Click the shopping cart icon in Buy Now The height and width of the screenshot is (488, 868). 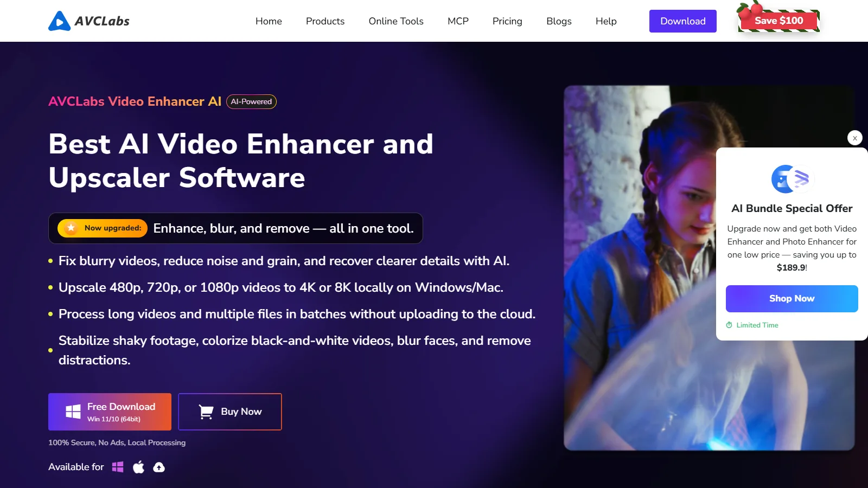point(206,412)
